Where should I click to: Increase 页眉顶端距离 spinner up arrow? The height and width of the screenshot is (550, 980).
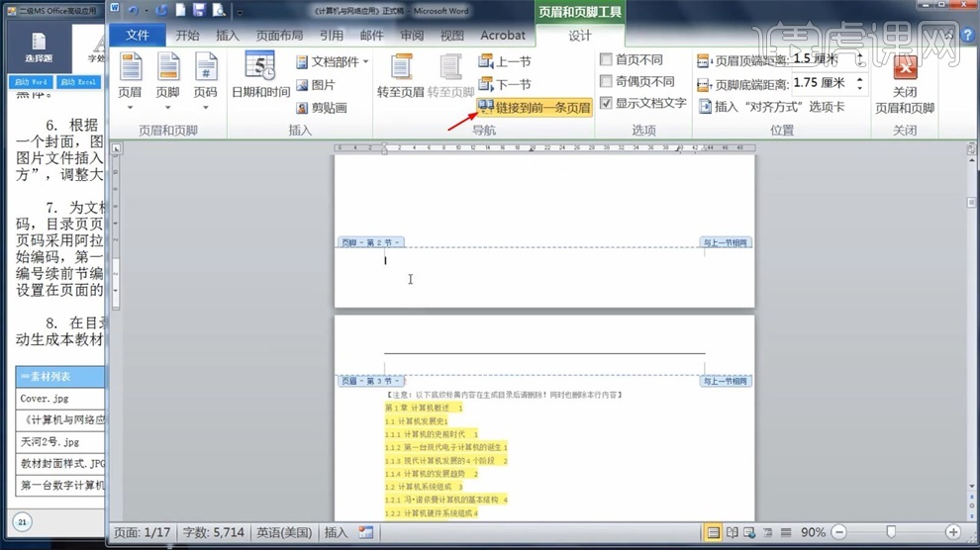[860, 55]
